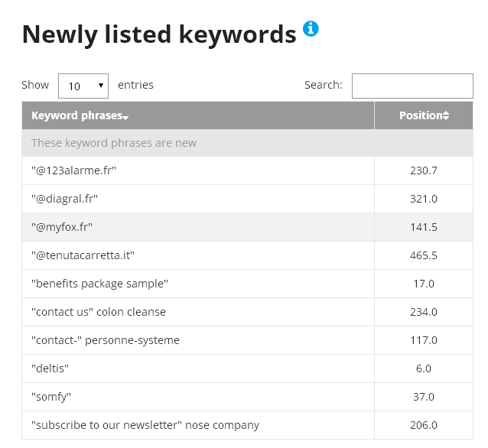488x448 pixels.
Task: Click the Position column header
Action: 424,115
